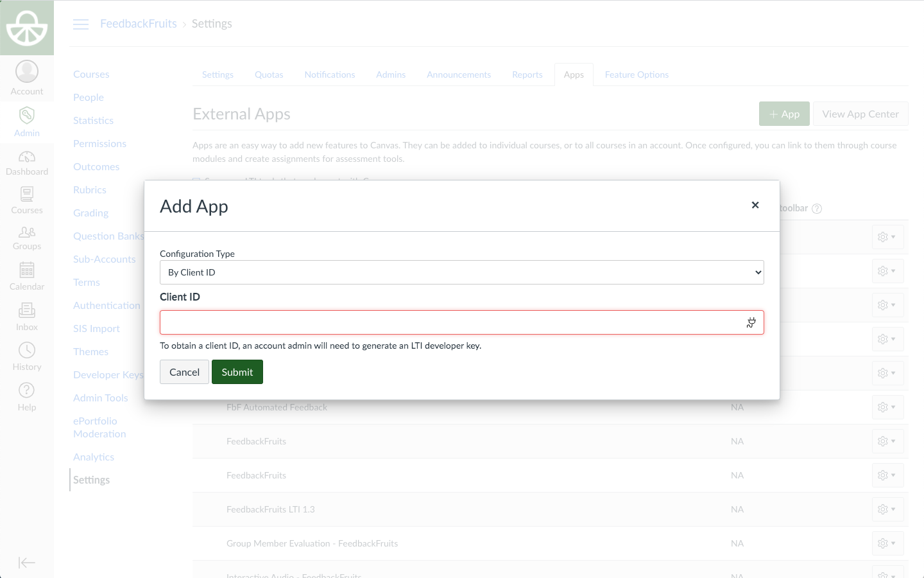The image size is (924, 578).
Task: Open Permissions in account menu
Action: 99,144
